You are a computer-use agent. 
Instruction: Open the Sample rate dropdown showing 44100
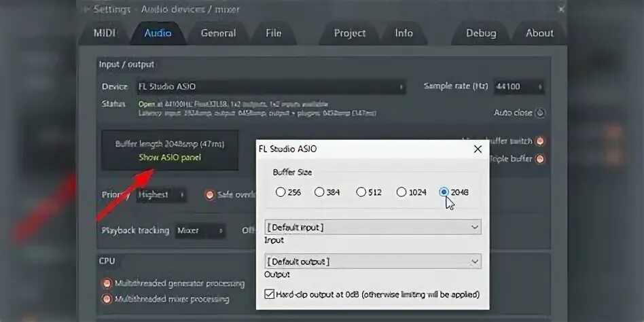click(x=519, y=87)
